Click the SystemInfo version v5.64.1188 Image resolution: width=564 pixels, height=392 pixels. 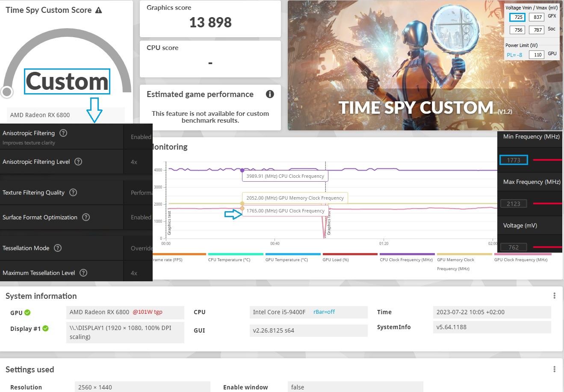[452, 327]
